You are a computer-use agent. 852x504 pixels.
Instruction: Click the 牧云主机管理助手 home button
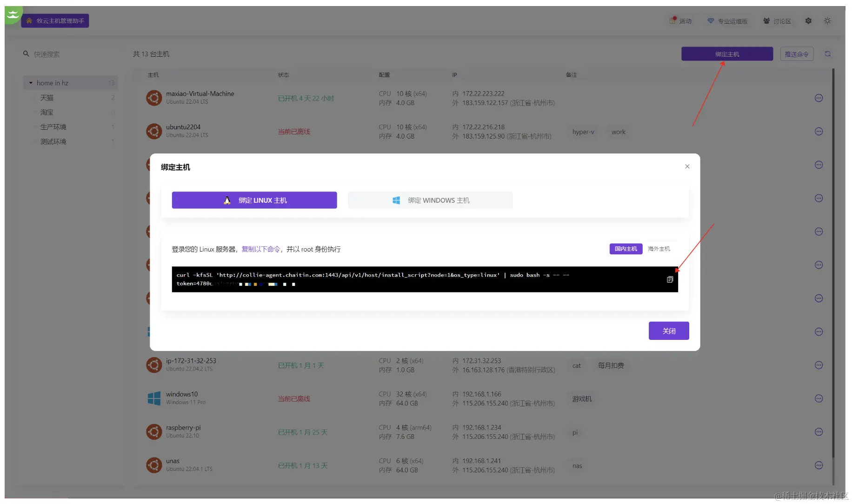pyautogui.click(x=55, y=21)
